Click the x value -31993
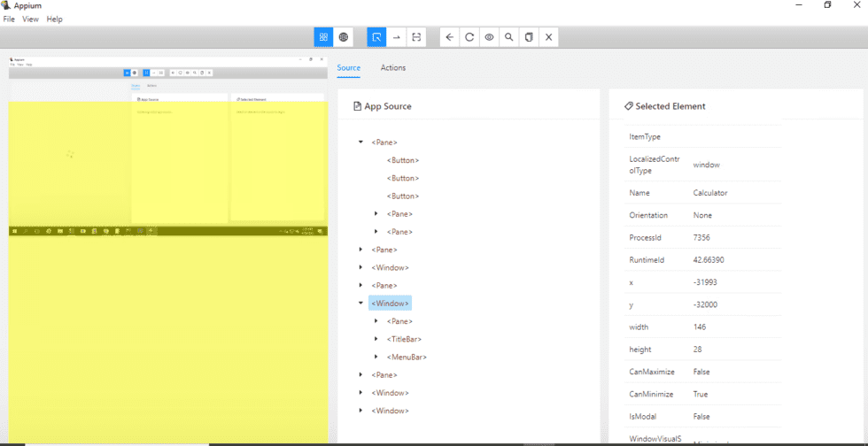Image resolution: width=868 pixels, height=446 pixels. [705, 282]
